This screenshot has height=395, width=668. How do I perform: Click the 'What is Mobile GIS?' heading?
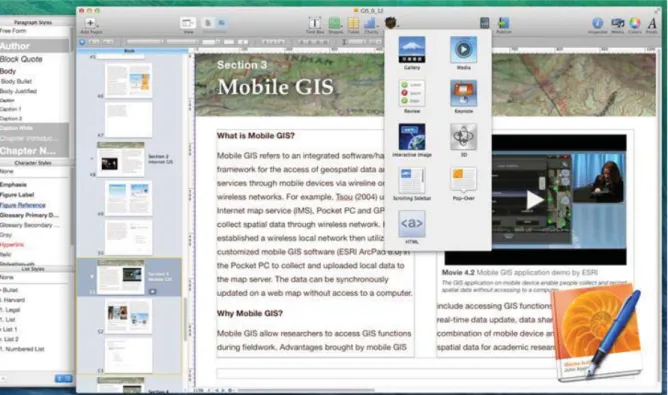[256, 136]
